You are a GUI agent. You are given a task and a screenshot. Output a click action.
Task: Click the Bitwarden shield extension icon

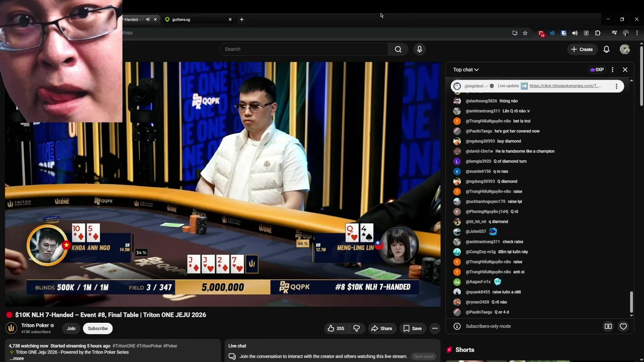(563, 33)
